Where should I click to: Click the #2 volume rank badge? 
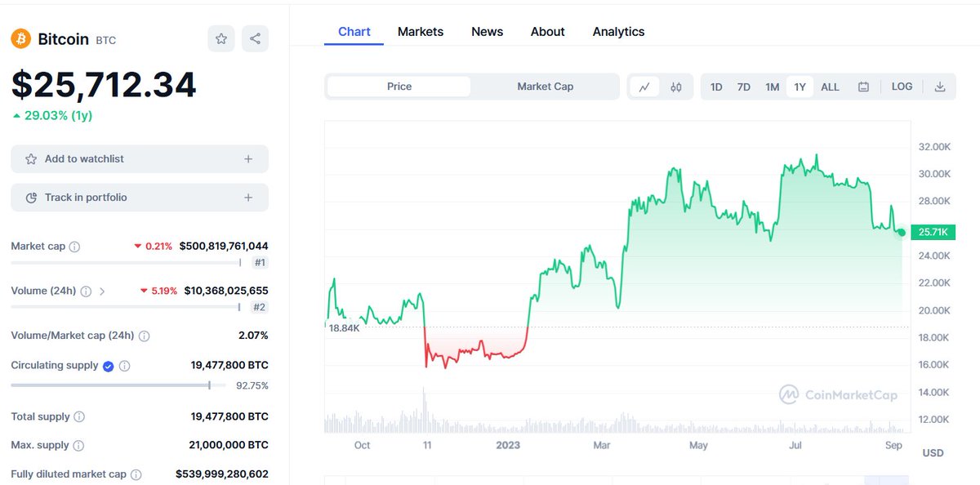(260, 307)
